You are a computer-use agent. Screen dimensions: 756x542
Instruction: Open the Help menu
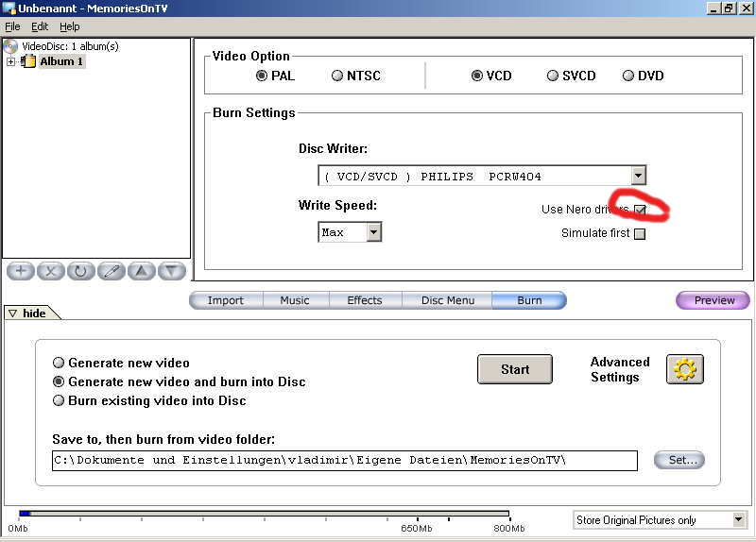[69, 26]
